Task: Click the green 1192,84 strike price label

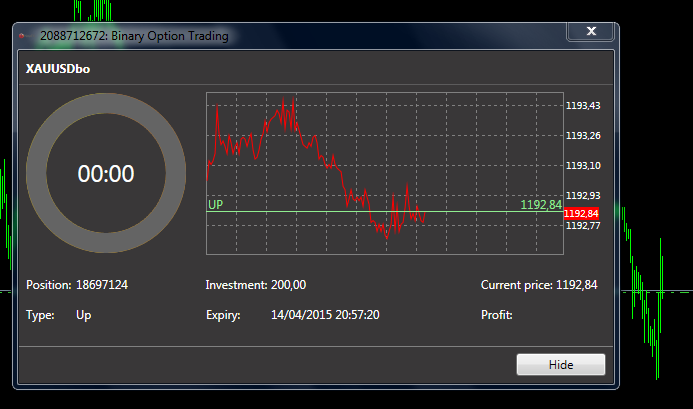Action: click(x=541, y=204)
